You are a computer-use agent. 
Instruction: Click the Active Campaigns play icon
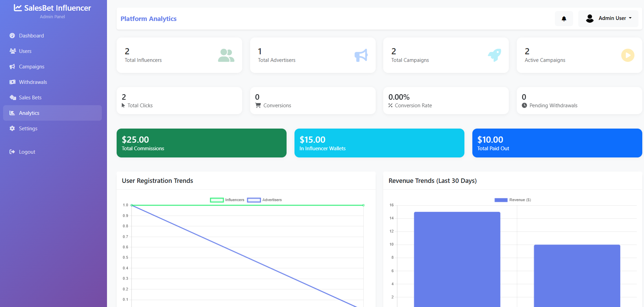pos(628,55)
